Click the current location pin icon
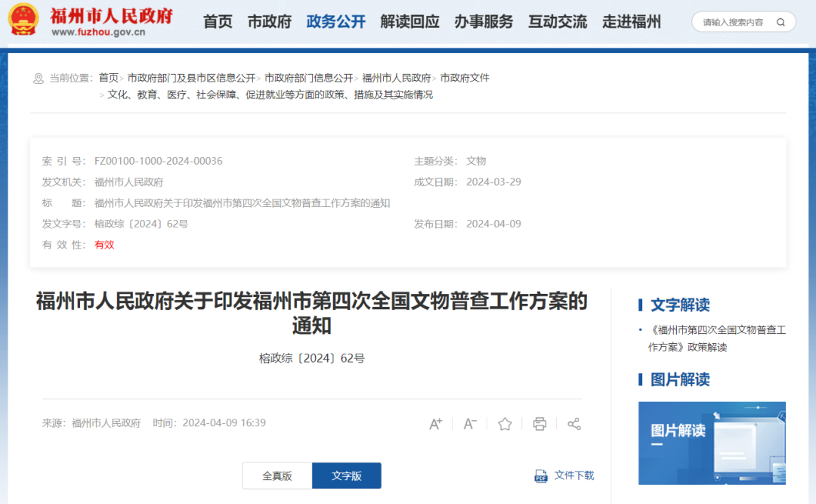Screen dimensions: 816x504 point(38,79)
